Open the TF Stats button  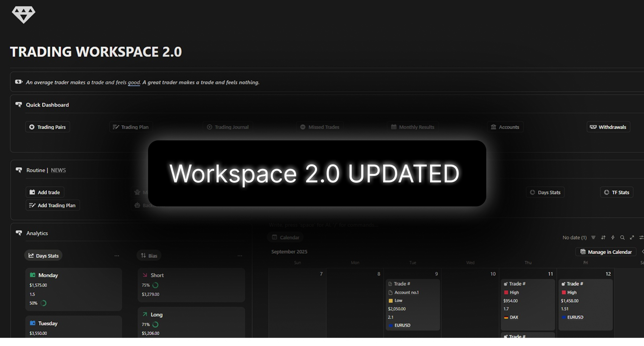pyautogui.click(x=617, y=192)
